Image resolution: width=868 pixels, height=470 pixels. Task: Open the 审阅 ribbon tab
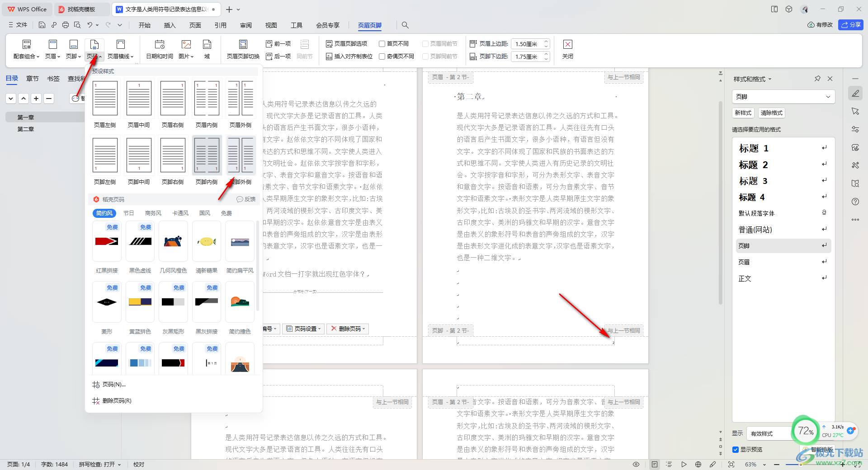point(246,25)
